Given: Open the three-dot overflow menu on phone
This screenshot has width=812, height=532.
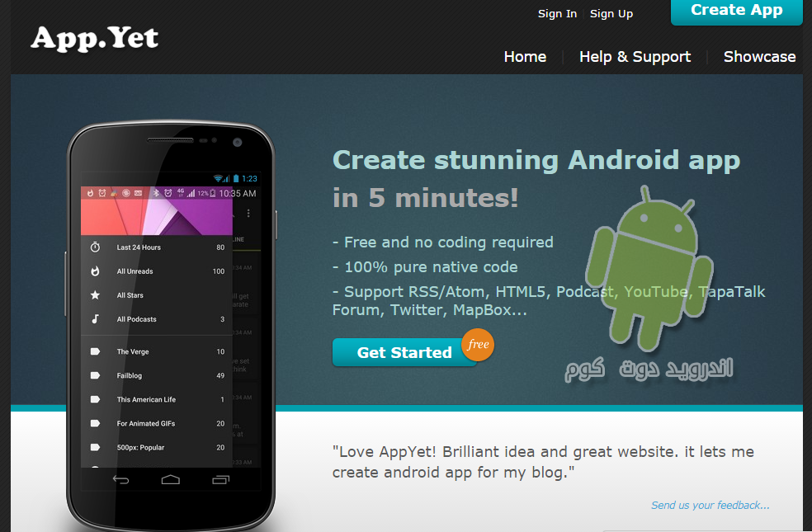Looking at the screenshot, I should click(x=248, y=214).
